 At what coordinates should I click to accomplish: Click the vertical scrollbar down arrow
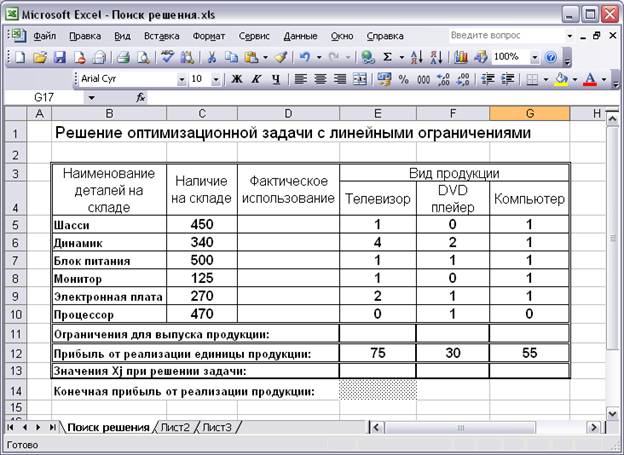click(x=613, y=414)
